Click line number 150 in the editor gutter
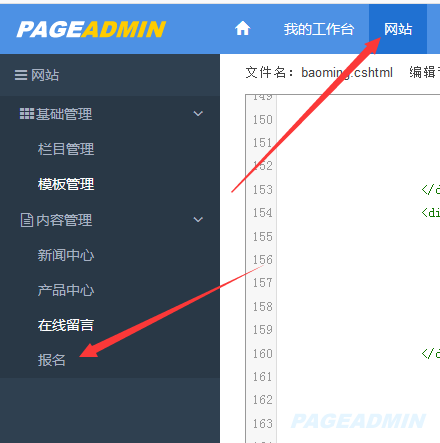 (x=263, y=120)
